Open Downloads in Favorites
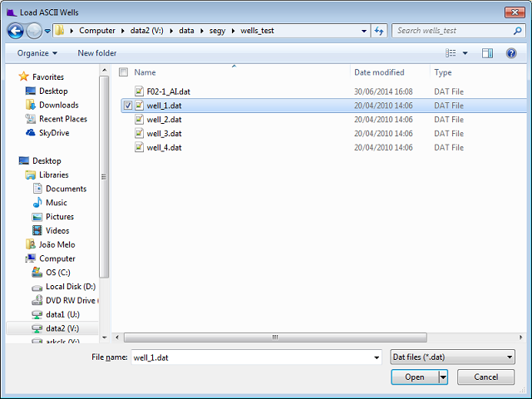The height and width of the screenshot is (399, 532). (59, 106)
